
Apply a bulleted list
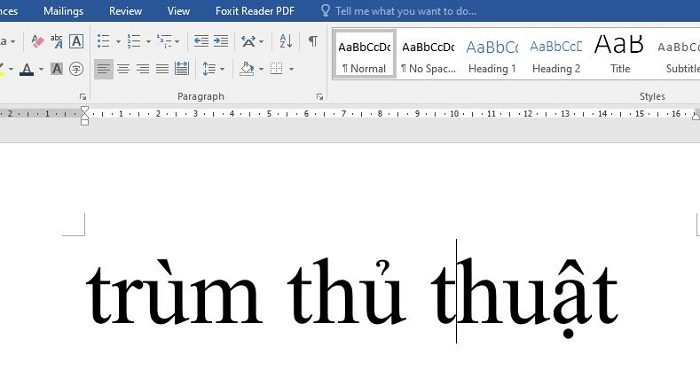(104, 42)
